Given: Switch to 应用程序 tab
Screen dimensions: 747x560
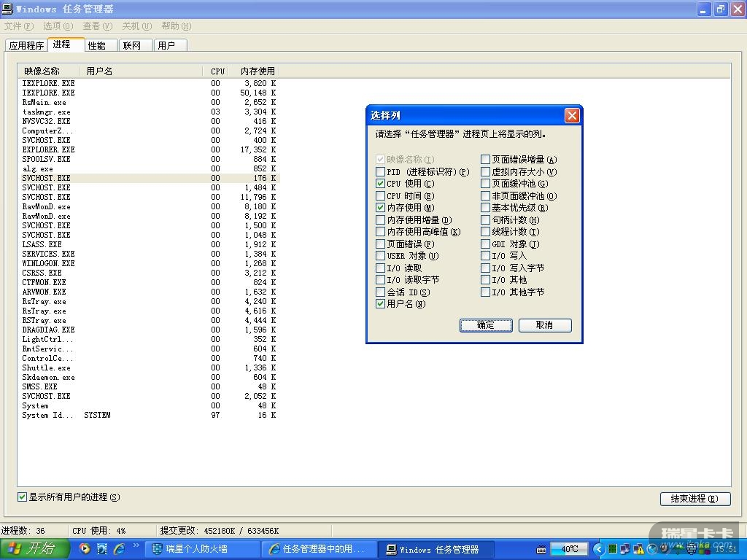Looking at the screenshot, I should (x=27, y=45).
